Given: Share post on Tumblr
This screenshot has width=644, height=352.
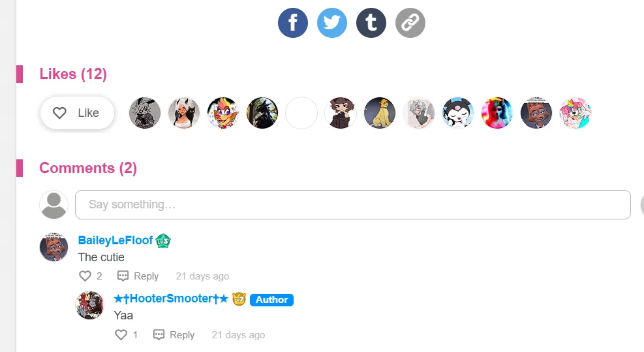Looking at the screenshot, I should click(x=371, y=23).
